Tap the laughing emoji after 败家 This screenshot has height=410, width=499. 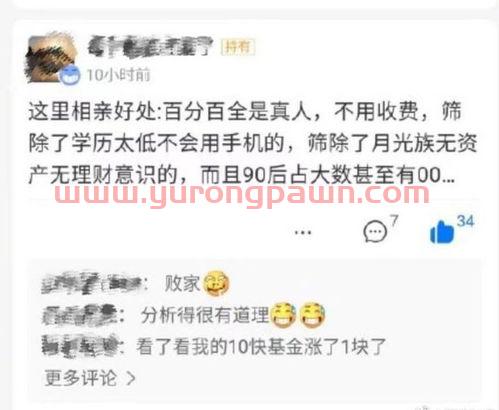coord(216,283)
